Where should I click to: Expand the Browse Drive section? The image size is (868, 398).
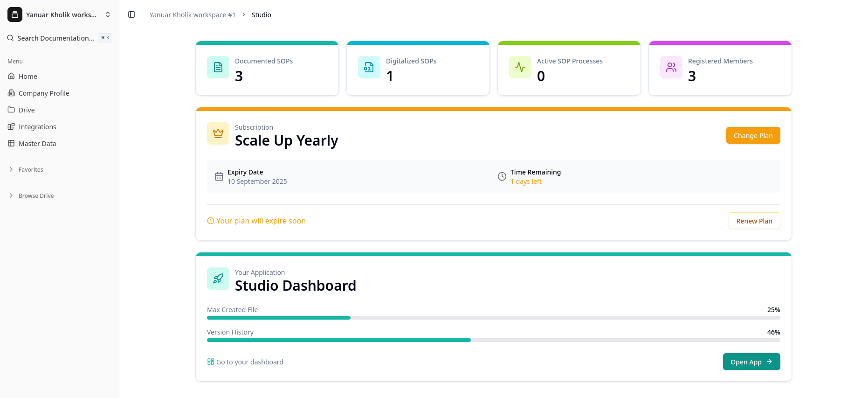pyautogui.click(x=36, y=196)
